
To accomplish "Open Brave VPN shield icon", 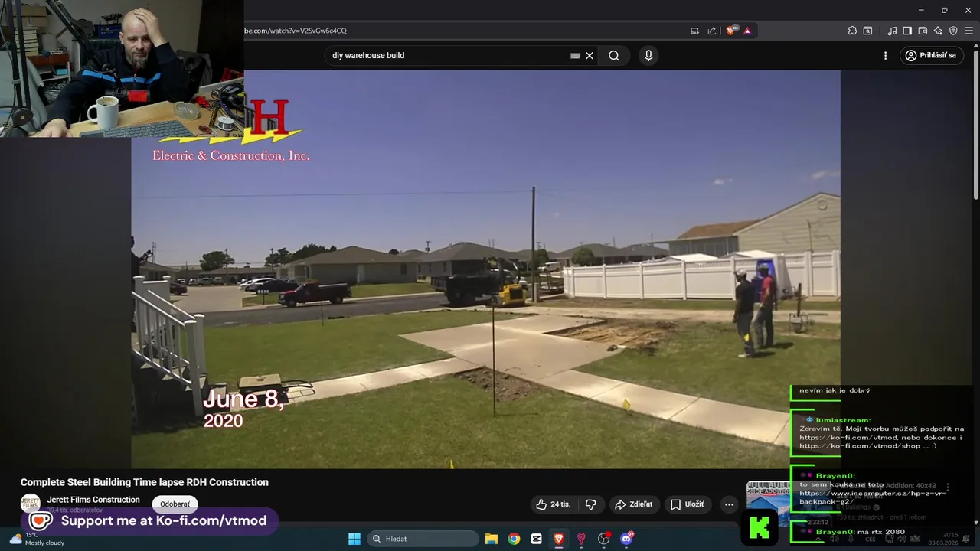I will (953, 31).
